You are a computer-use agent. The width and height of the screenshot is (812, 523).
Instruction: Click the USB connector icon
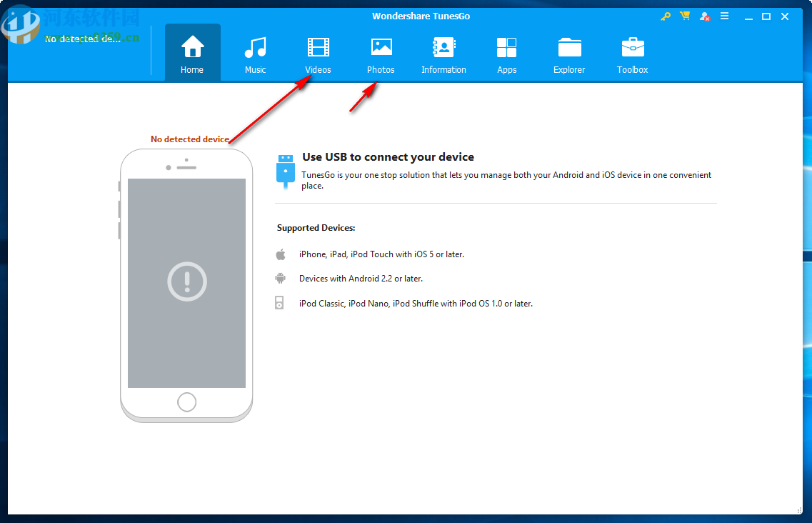[x=286, y=172]
